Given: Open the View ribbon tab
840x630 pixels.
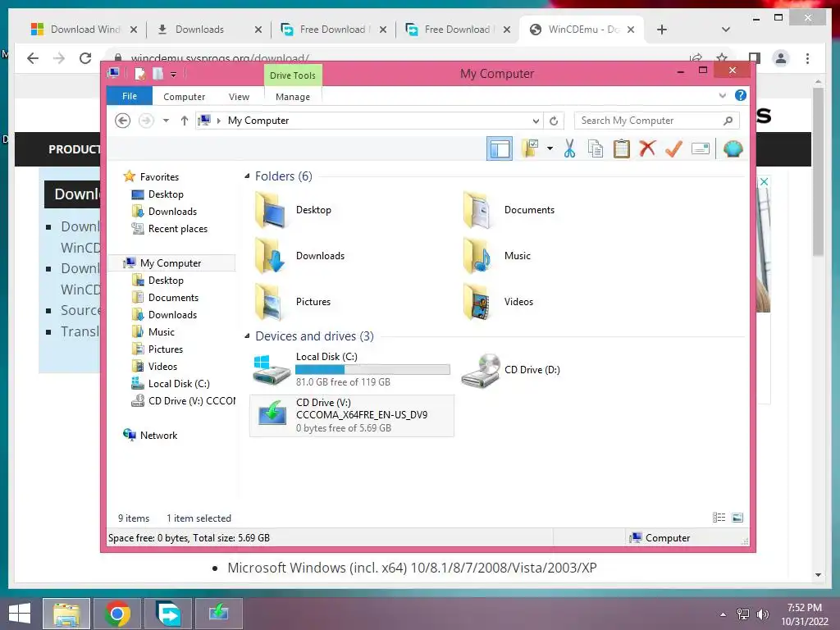Looking at the screenshot, I should (239, 97).
